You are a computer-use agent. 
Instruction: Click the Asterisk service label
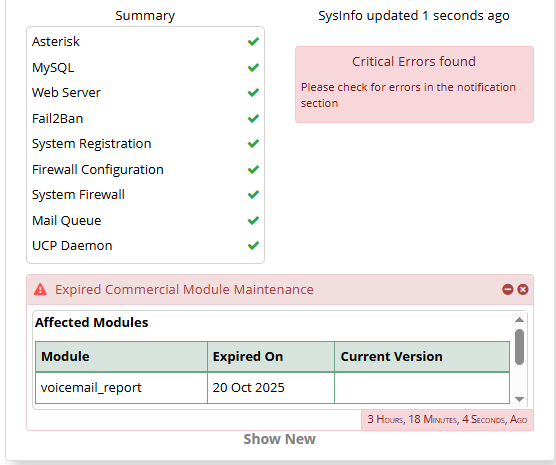click(56, 41)
